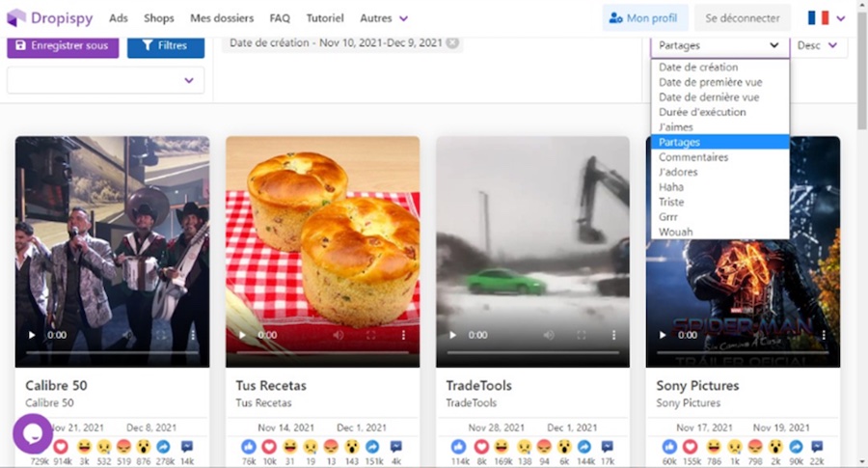Fullscreen the TradeTools video
This screenshot has width=868, height=468.
pos(582,335)
